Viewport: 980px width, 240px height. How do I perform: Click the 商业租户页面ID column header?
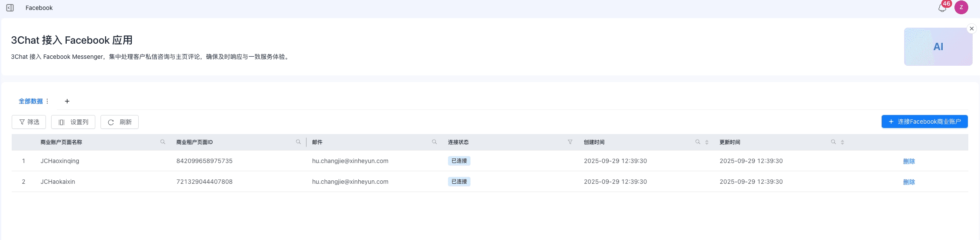click(195, 142)
